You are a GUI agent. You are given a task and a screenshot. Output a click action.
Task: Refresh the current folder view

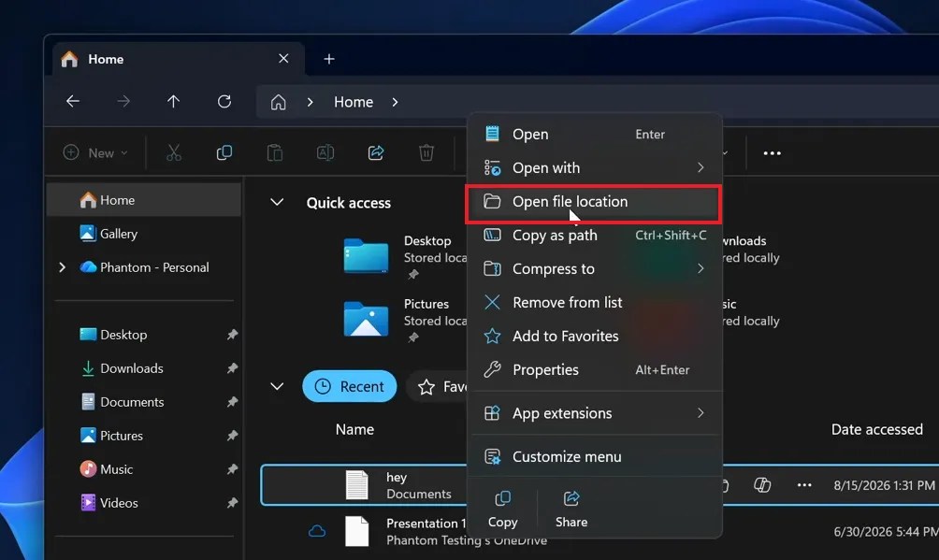pyautogui.click(x=224, y=102)
